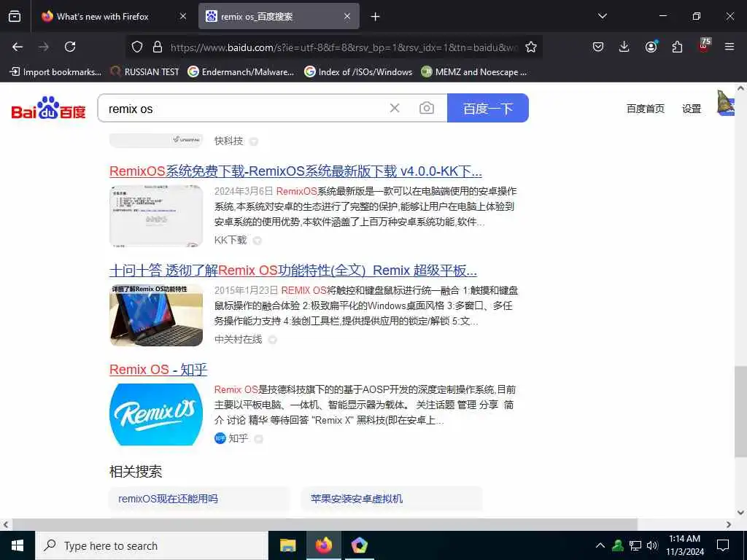Viewport: 747px width, 560px height.
Task: Save page to Pocket
Action: pos(598,47)
